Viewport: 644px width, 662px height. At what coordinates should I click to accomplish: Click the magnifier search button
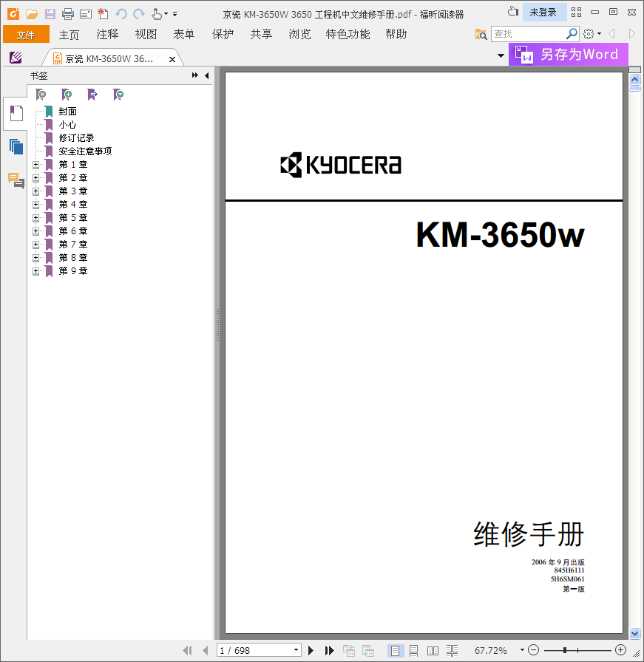pos(572,33)
